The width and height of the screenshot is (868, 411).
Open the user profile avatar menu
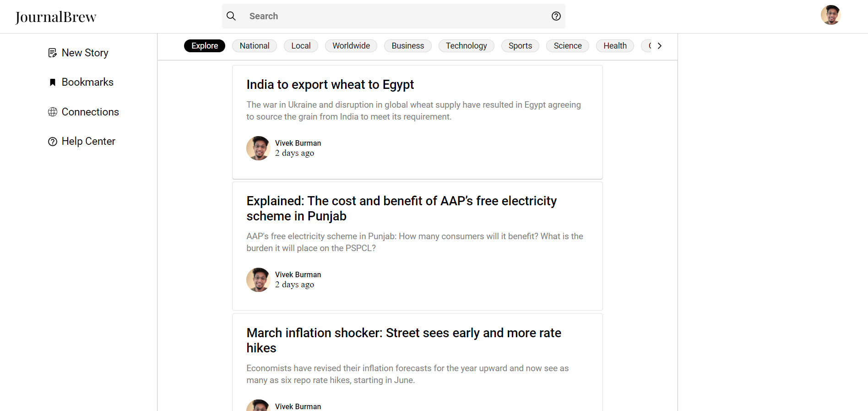click(x=830, y=15)
